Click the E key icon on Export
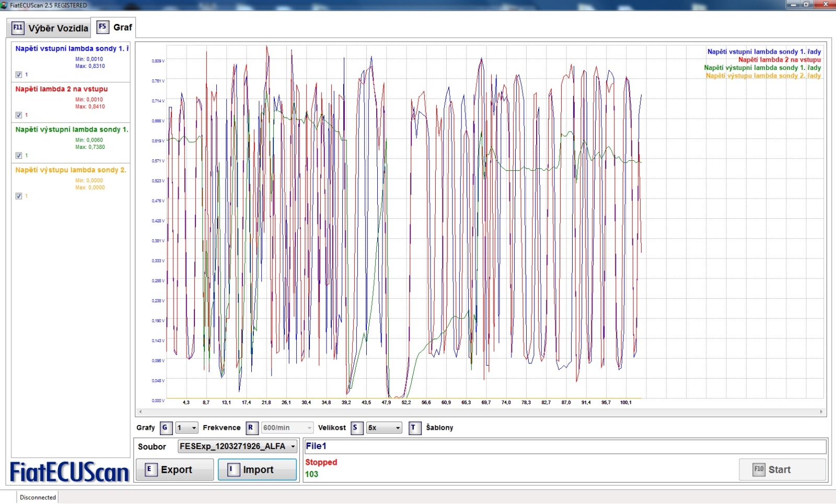This screenshot has width=836, height=504. (150, 470)
